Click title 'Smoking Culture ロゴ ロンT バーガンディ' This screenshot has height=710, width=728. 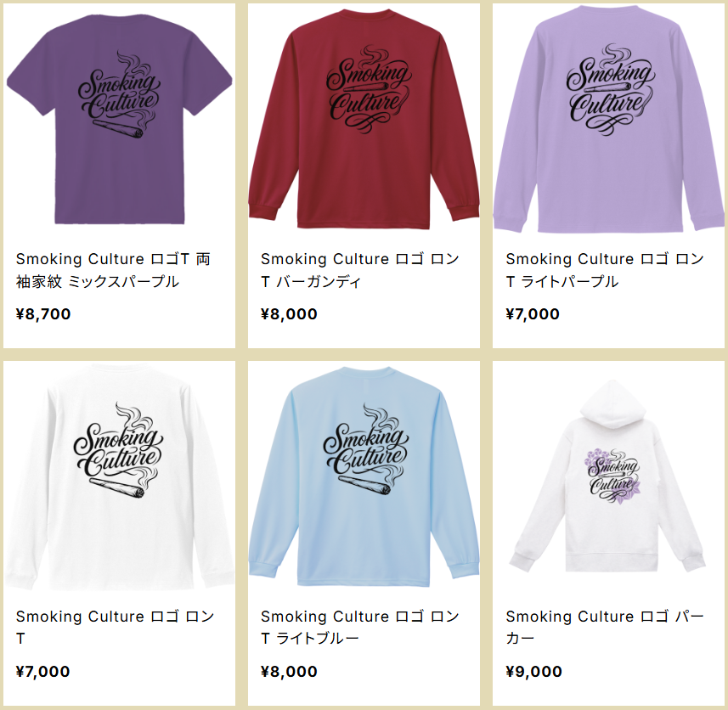click(x=360, y=270)
